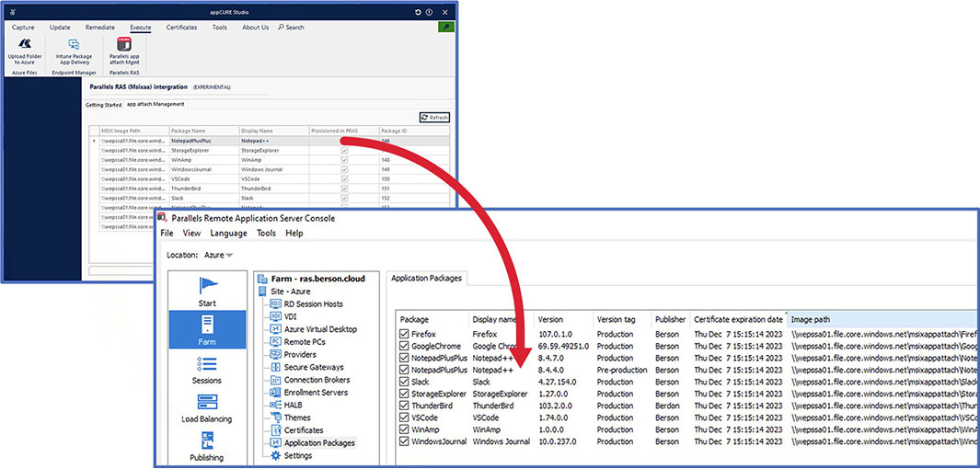The height and width of the screenshot is (469, 980).
Task: Uncheck VSCode package checkbox in RAS
Action: 404,418
